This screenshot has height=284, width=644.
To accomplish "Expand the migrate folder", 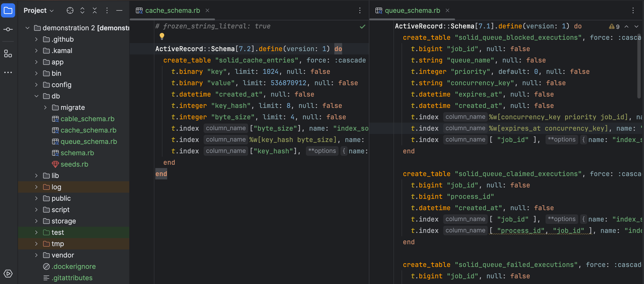I will pos(45,107).
